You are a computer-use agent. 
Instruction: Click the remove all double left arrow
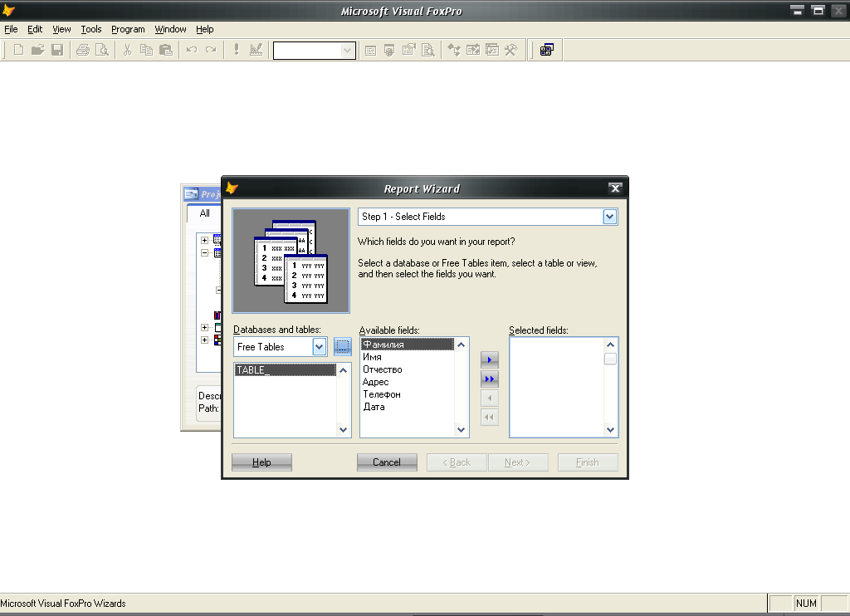coord(490,418)
